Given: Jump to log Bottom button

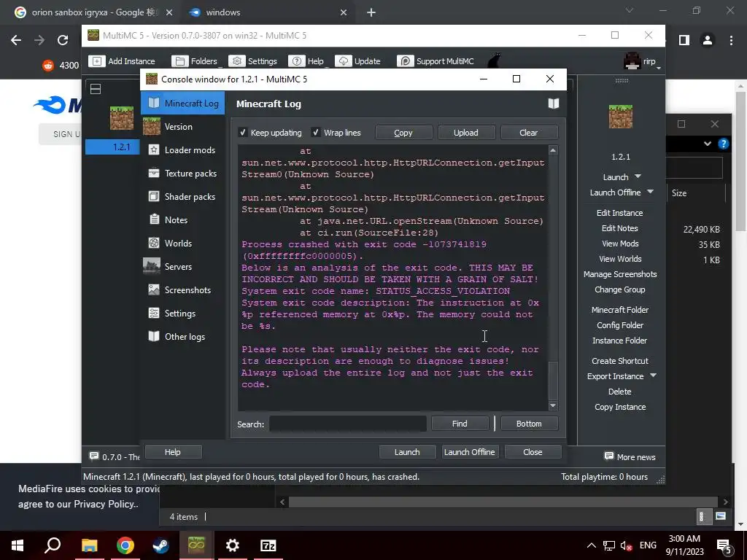Looking at the screenshot, I should [x=529, y=424].
